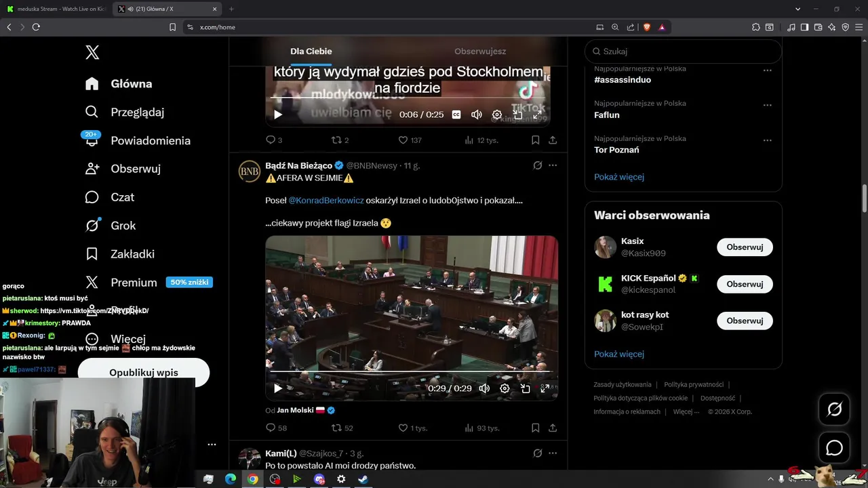This screenshot has height=488, width=868.
Task: Replay the Sejm video
Action: [277, 388]
